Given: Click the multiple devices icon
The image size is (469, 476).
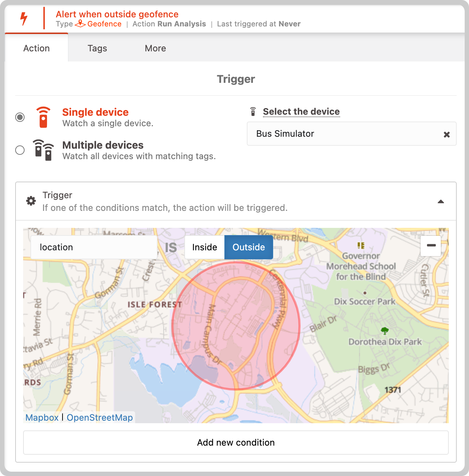Looking at the screenshot, I should point(43,150).
